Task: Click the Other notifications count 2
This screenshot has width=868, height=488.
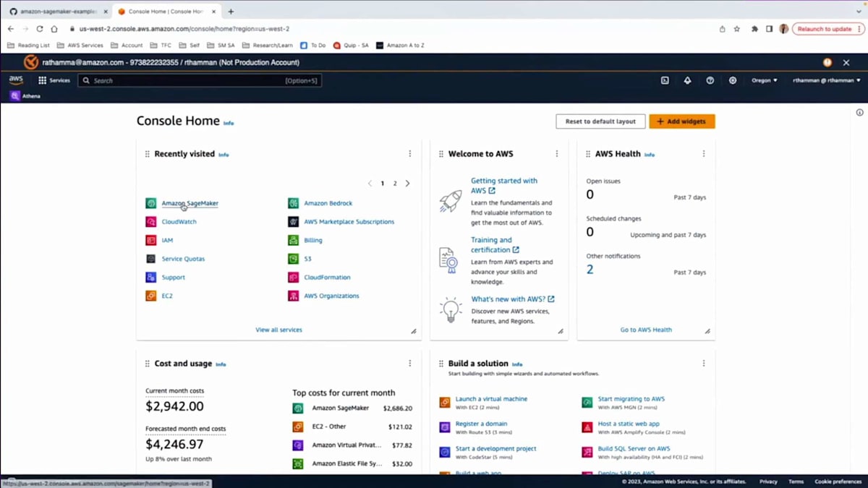Action: click(590, 270)
